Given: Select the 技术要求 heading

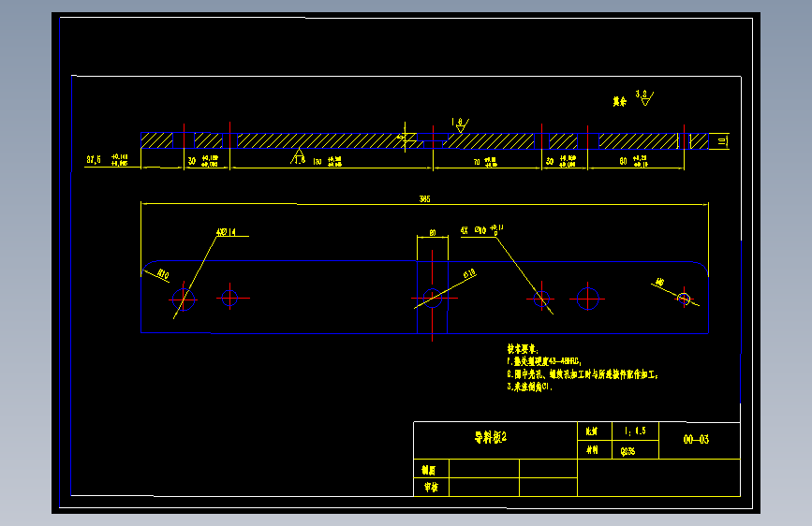Looking at the screenshot, I should click(523, 349).
